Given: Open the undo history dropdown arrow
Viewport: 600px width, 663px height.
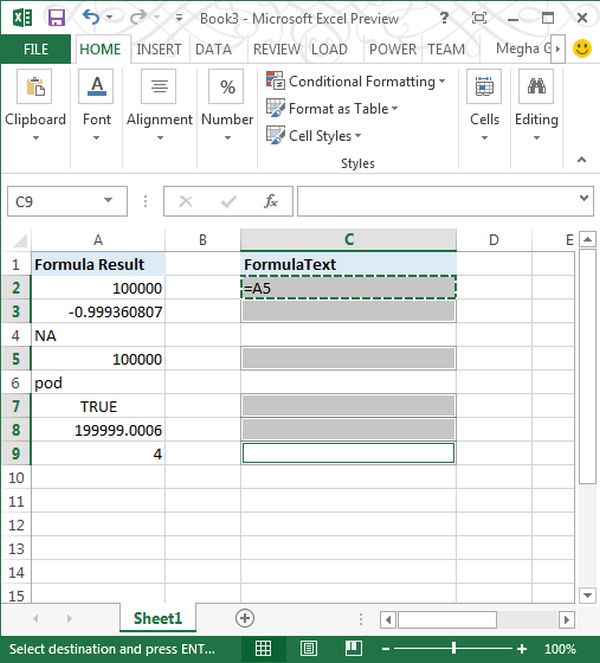Looking at the screenshot, I should [110, 17].
